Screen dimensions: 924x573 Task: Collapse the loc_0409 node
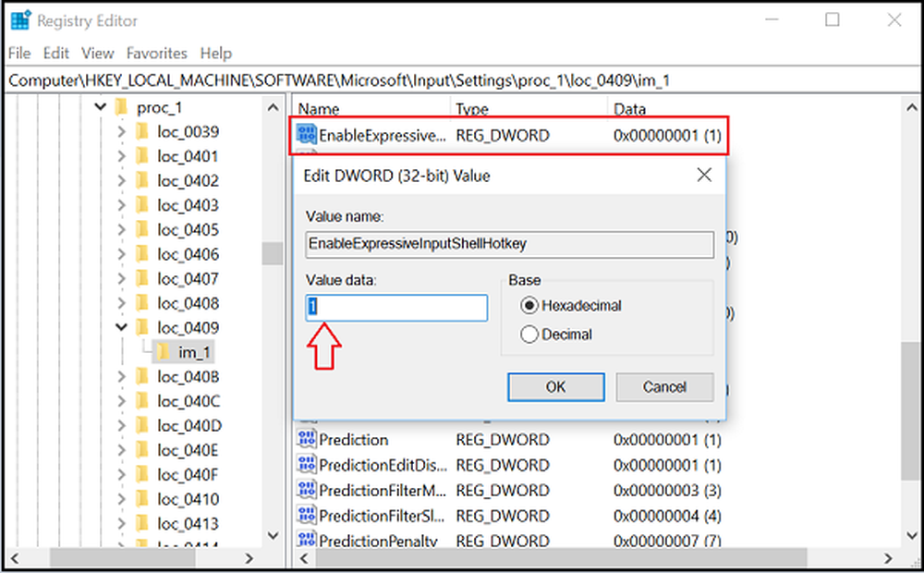pos(121,327)
